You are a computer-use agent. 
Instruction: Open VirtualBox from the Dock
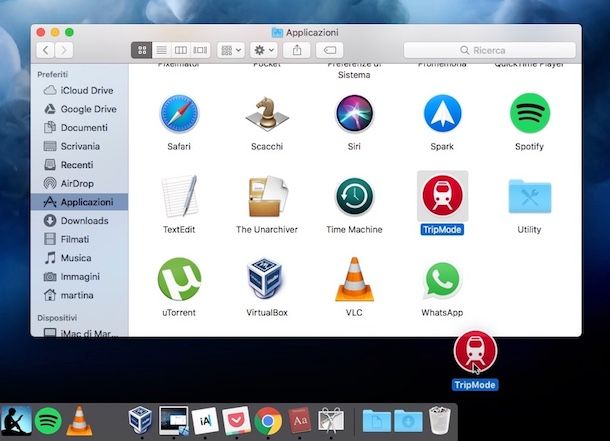pos(140,420)
